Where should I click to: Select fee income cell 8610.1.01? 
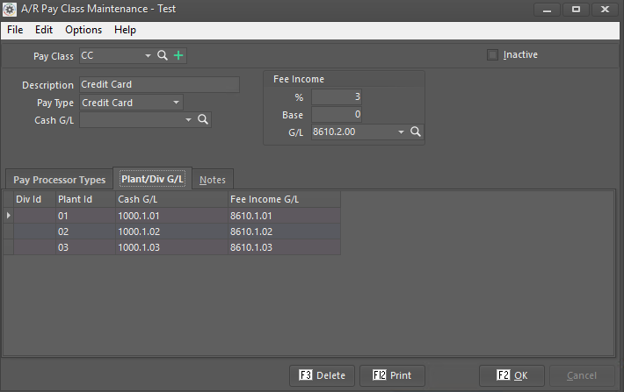pos(284,216)
